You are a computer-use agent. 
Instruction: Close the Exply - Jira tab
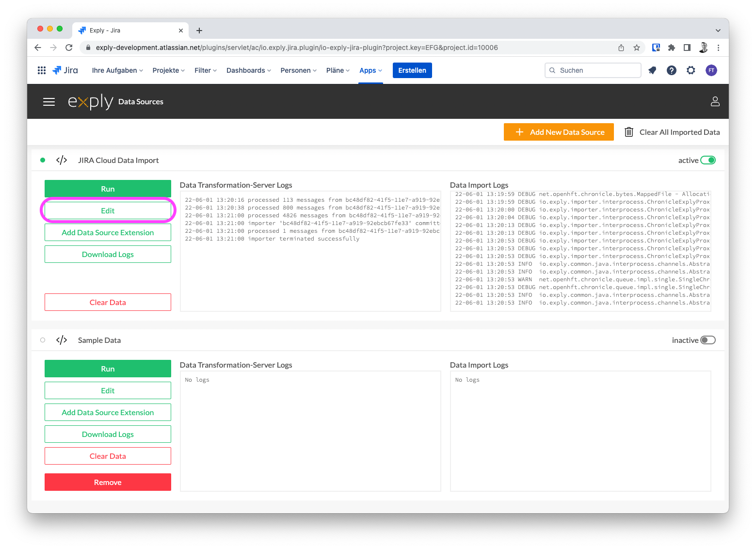[181, 31]
